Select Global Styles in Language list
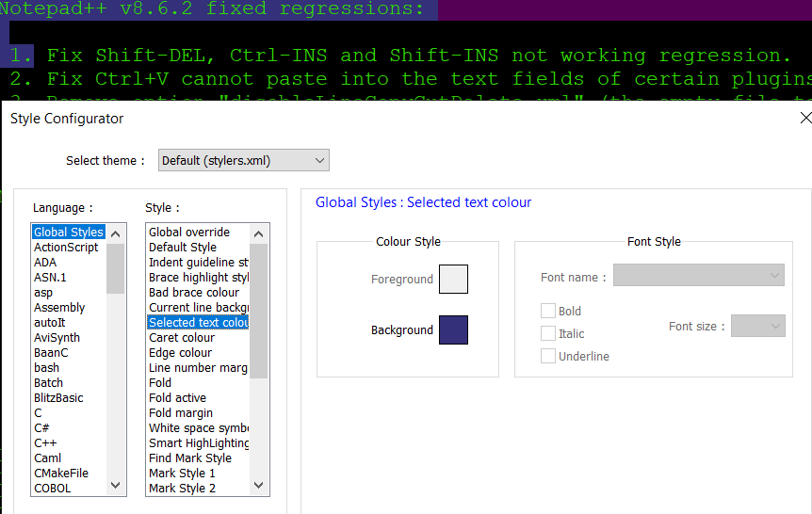The image size is (812, 514). pyautogui.click(x=69, y=232)
